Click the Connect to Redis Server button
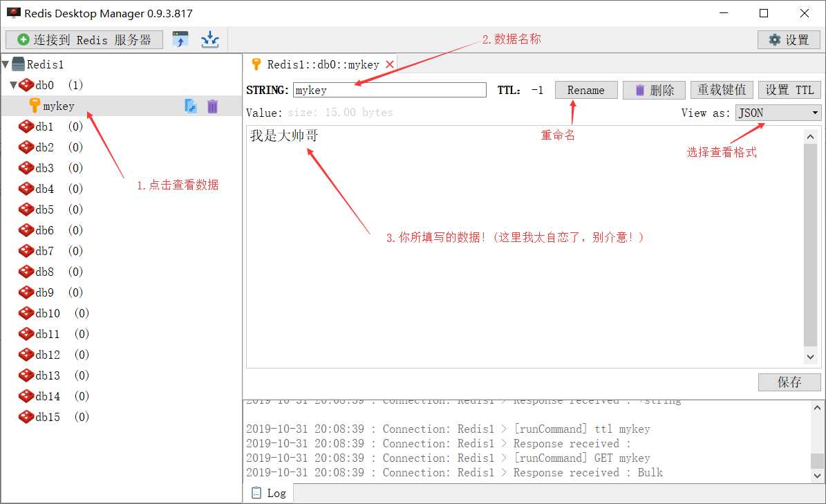This screenshot has height=504, width=826. click(84, 40)
